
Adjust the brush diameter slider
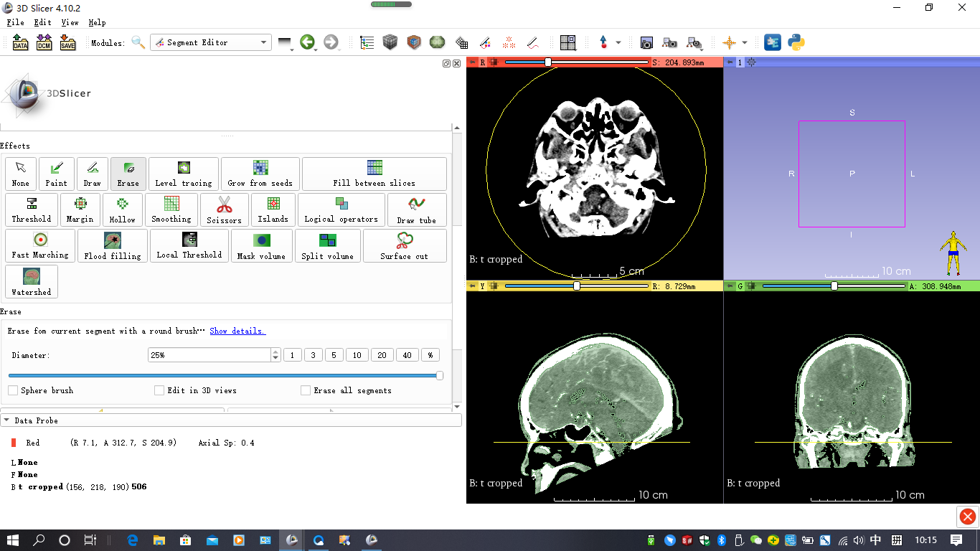(225, 375)
